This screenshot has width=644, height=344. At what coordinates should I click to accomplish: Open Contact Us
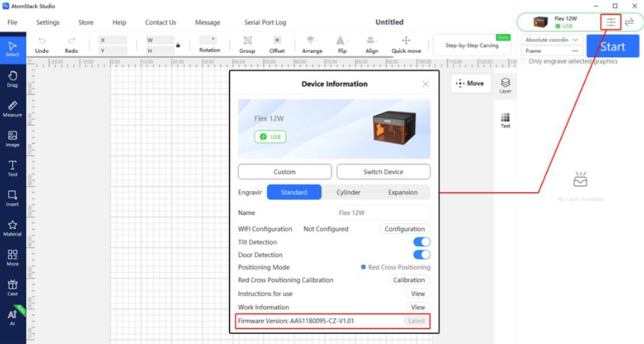(x=161, y=22)
